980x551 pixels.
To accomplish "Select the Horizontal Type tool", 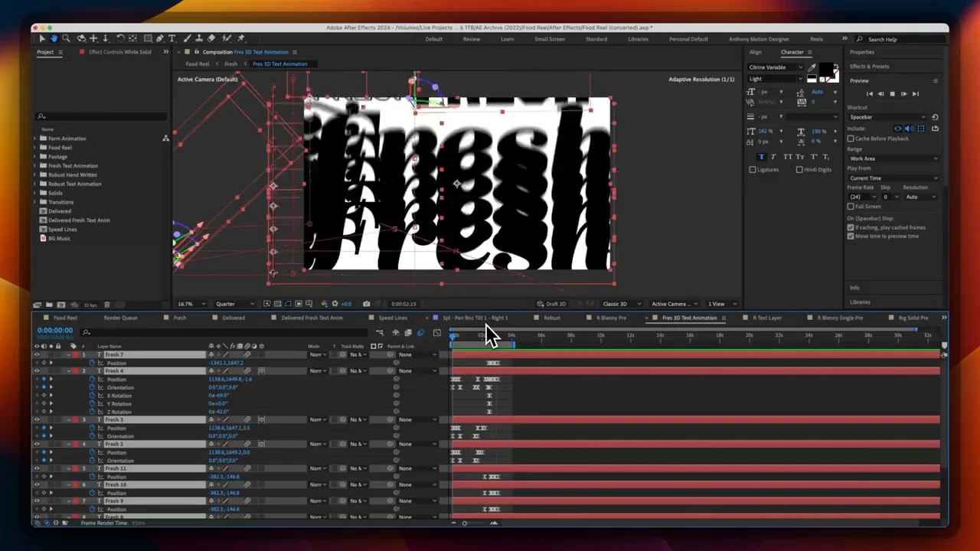I will pos(172,38).
